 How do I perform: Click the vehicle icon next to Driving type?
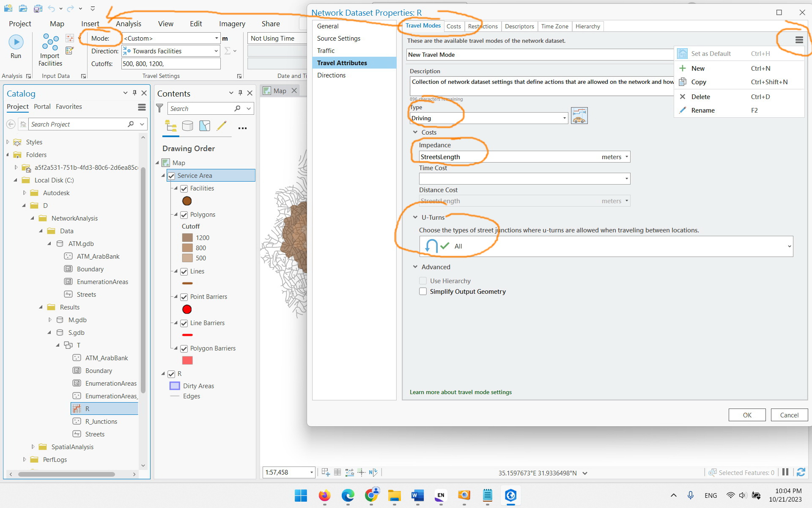[579, 116]
